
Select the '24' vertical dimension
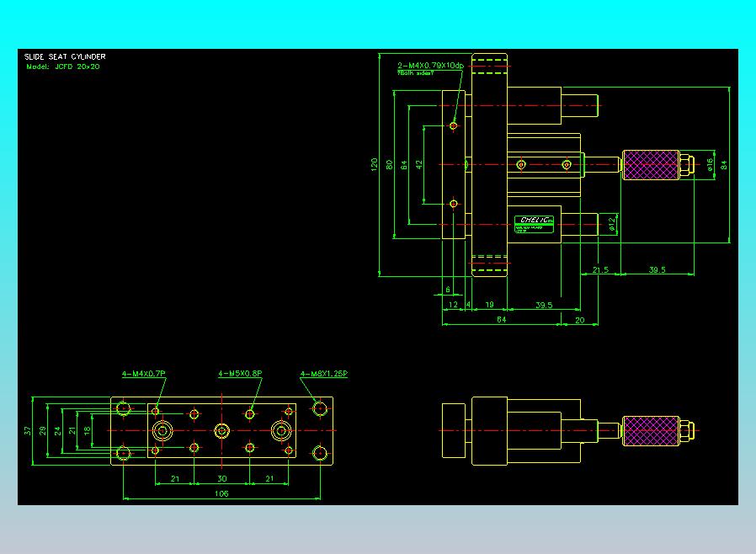point(57,430)
